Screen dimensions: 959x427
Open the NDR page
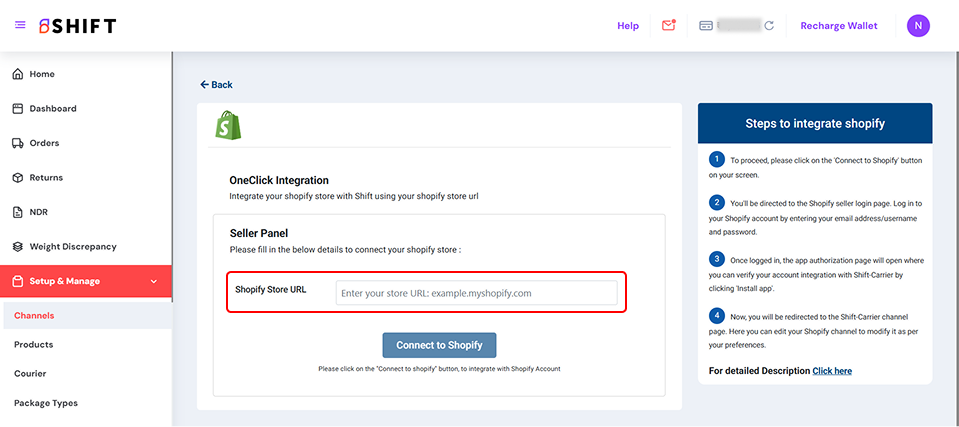coord(40,212)
